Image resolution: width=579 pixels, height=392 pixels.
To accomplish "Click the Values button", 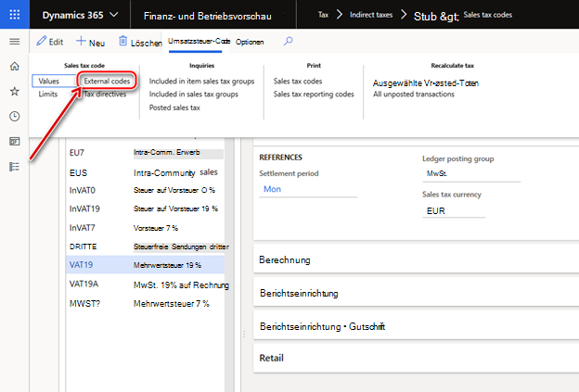I will pos(54,81).
